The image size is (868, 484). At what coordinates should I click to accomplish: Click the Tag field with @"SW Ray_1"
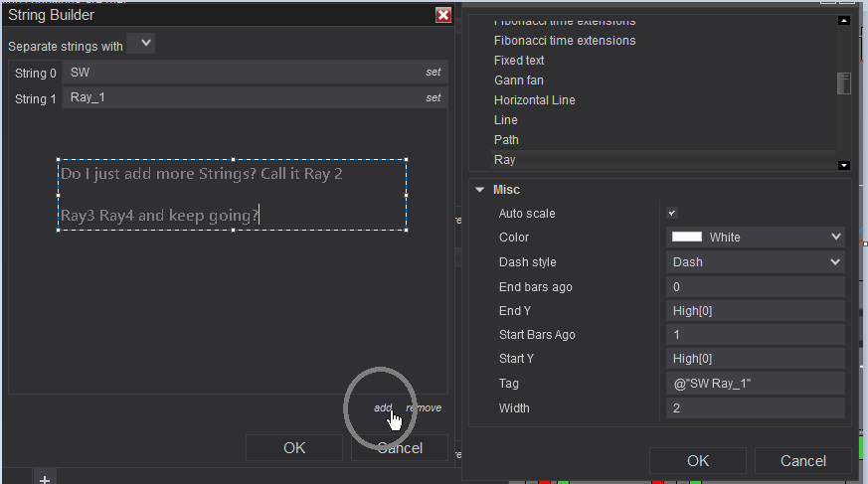[x=755, y=384]
